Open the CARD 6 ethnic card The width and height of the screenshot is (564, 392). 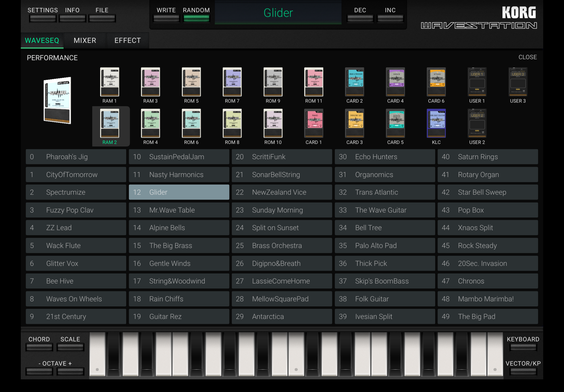pos(436,82)
